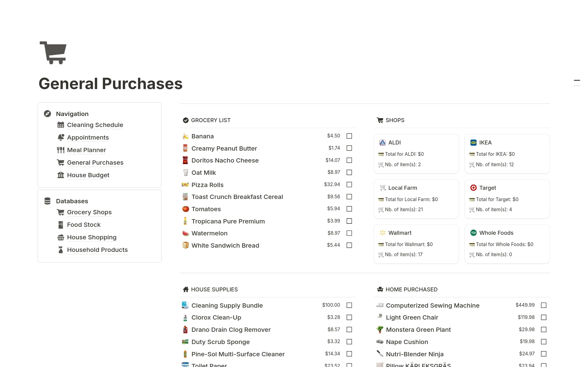Click 'Total for Target: $0' text
This screenshot has height=367, width=588.
tap(497, 199)
